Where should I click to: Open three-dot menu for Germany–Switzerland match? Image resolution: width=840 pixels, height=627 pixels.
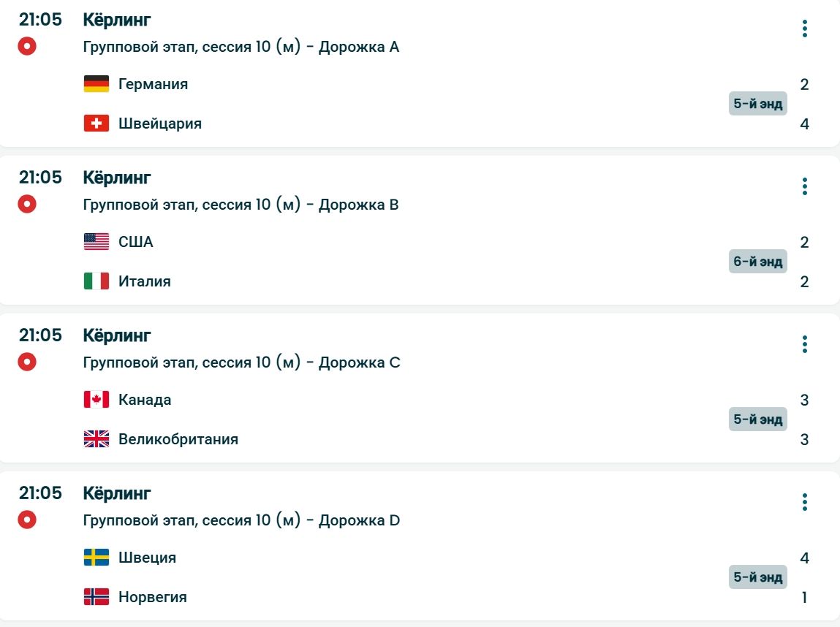click(x=804, y=29)
